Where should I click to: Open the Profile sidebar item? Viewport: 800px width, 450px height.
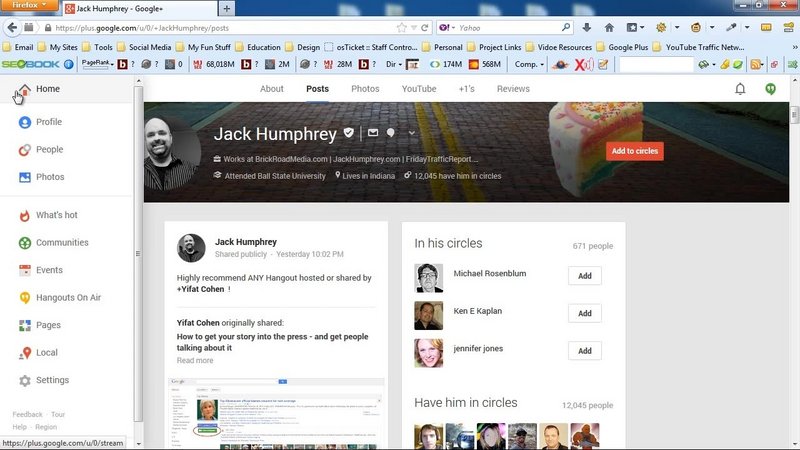click(x=39, y=122)
